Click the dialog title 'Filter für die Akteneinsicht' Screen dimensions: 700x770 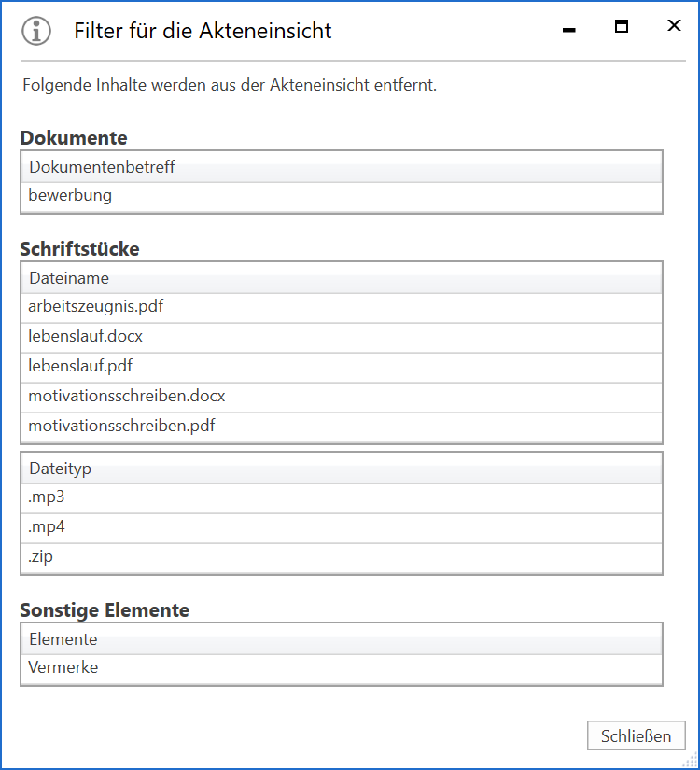(203, 31)
